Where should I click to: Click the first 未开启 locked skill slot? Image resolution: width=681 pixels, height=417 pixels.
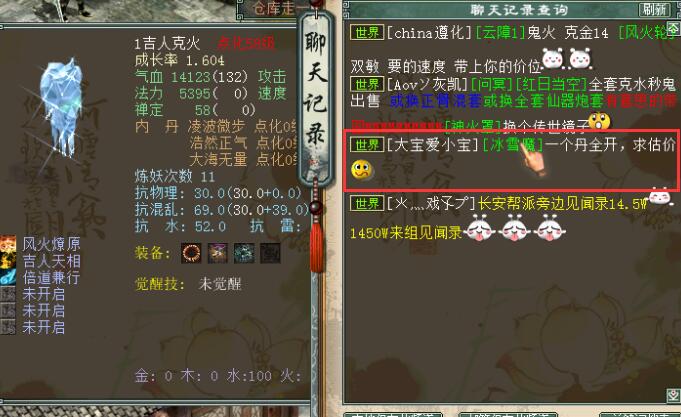click(x=8, y=294)
